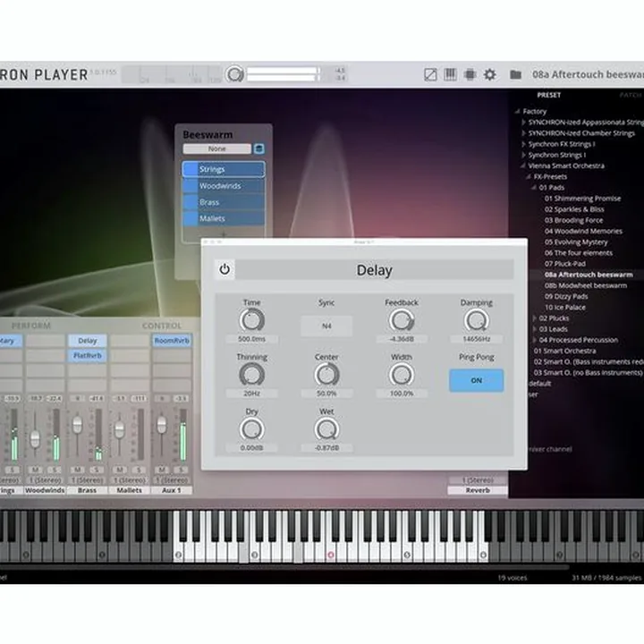
Task: Click the master tune knob in the top bar
Action: pyautogui.click(x=234, y=74)
